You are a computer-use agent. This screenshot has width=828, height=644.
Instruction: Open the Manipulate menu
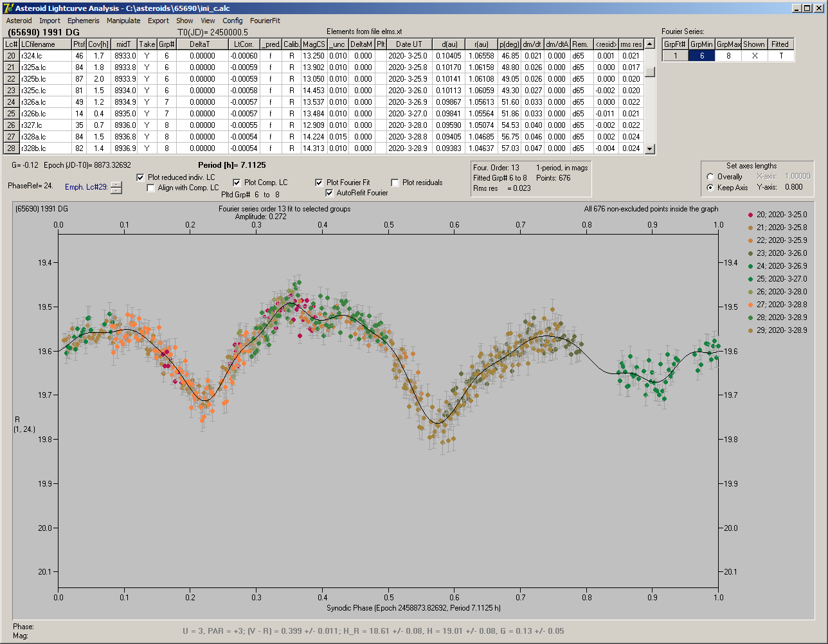[x=123, y=21]
